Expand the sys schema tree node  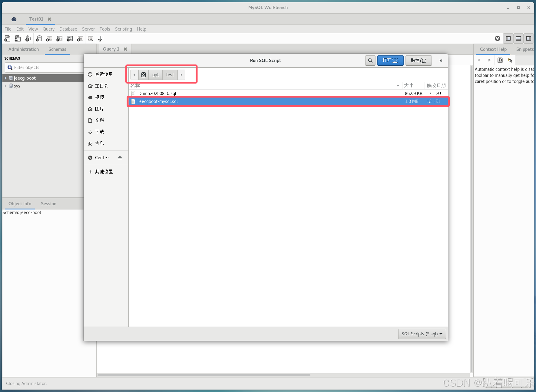[x=5, y=86]
